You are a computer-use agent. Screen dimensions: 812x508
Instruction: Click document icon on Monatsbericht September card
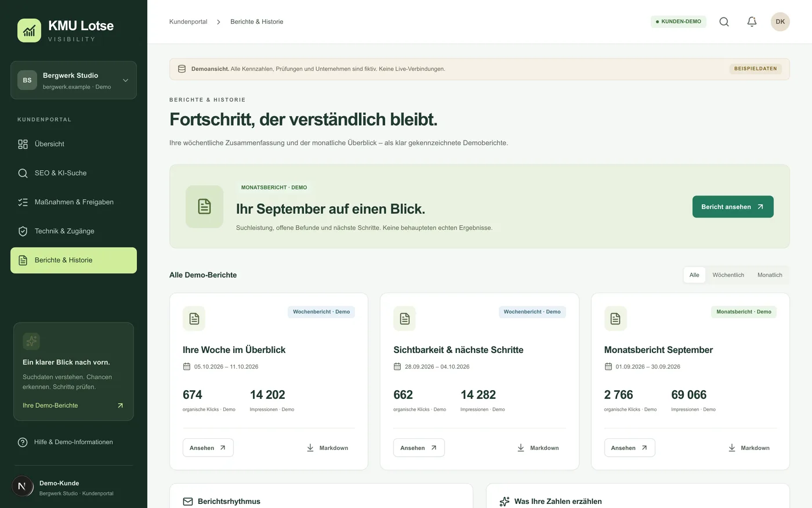coord(615,318)
